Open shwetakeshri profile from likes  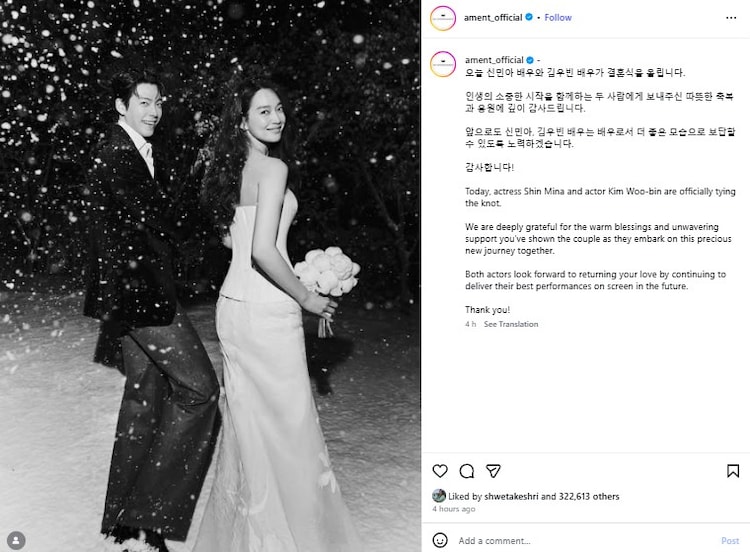pyautogui.click(x=511, y=497)
